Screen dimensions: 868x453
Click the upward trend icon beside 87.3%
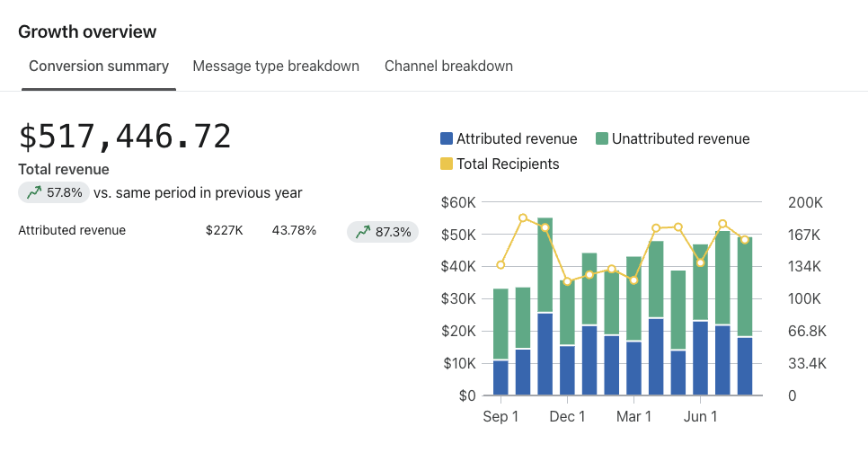tap(363, 232)
